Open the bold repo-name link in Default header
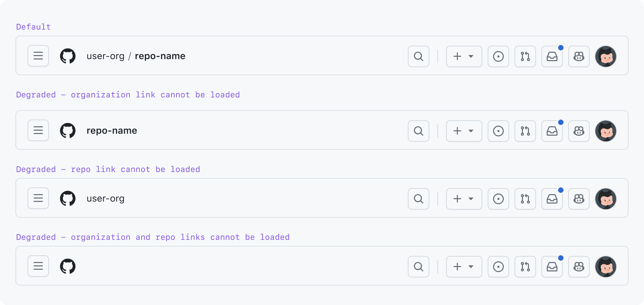This screenshot has width=644, height=305. (160, 56)
